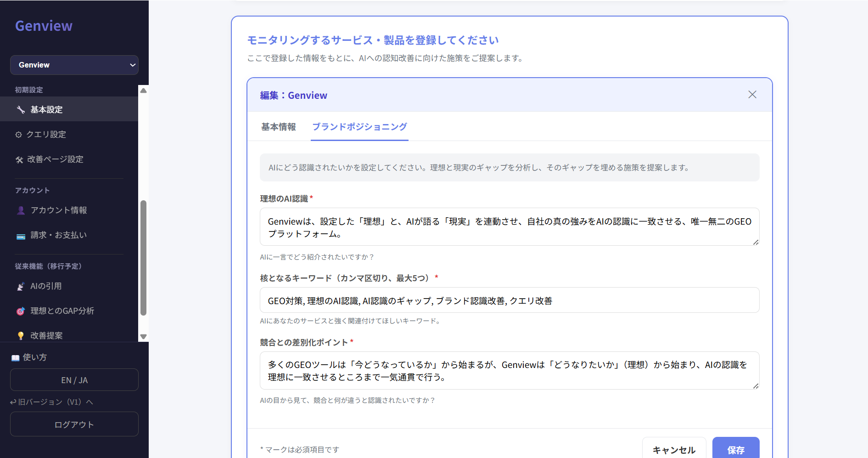Select the ブランドポジショニング tab
Viewport: 868px width, 458px height.
tap(359, 127)
